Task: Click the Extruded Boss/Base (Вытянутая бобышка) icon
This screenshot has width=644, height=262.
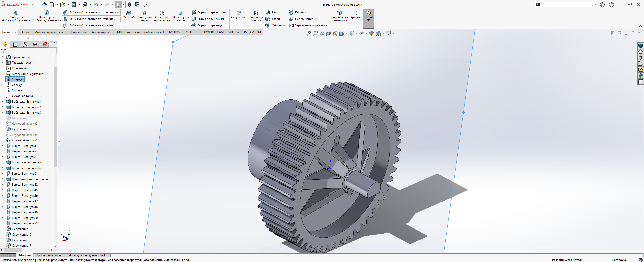Action: (16, 13)
